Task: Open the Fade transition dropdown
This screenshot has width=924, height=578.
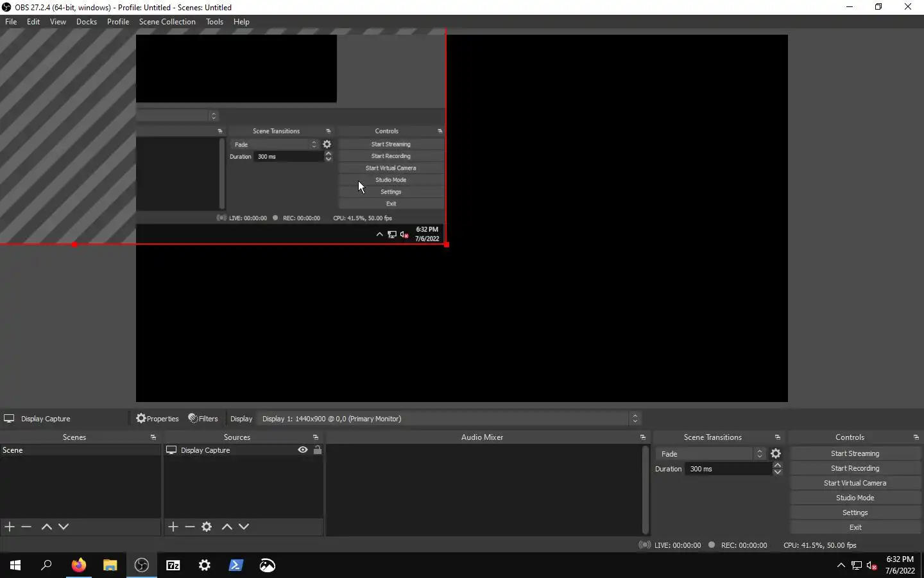Action: point(711,453)
